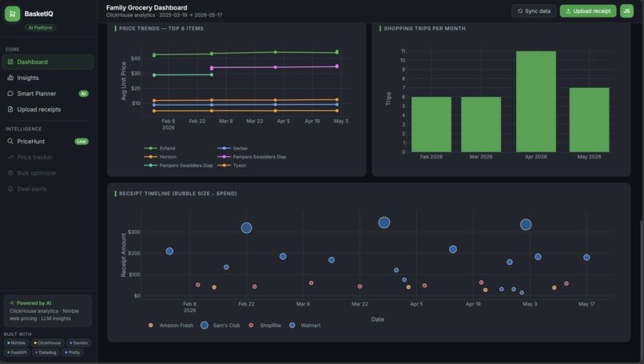
Task: Click the Family Grocery Dashboard title
Action: (x=147, y=7)
